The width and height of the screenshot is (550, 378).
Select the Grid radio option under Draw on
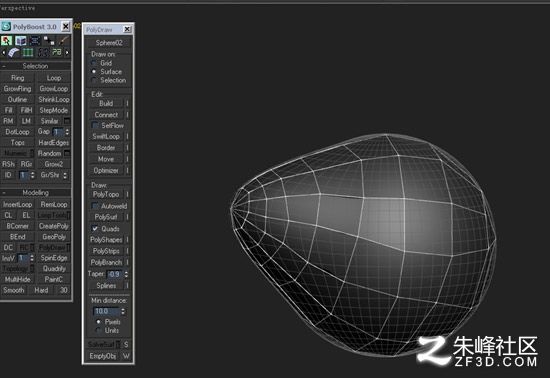(x=94, y=63)
